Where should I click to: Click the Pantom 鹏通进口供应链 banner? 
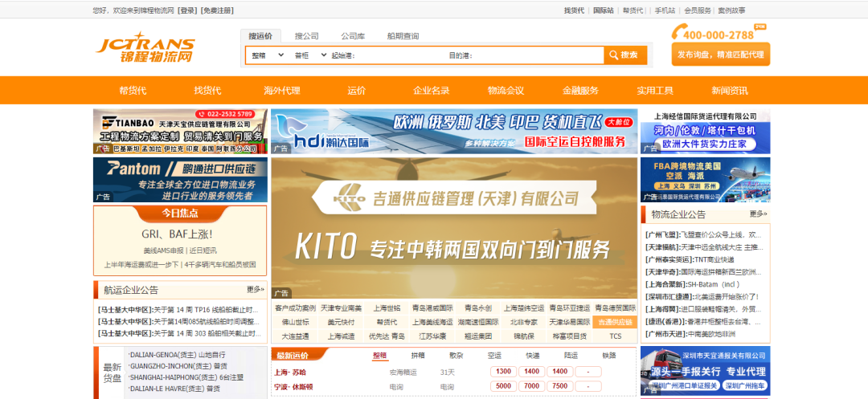pyautogui.click(x=180, y=180)
